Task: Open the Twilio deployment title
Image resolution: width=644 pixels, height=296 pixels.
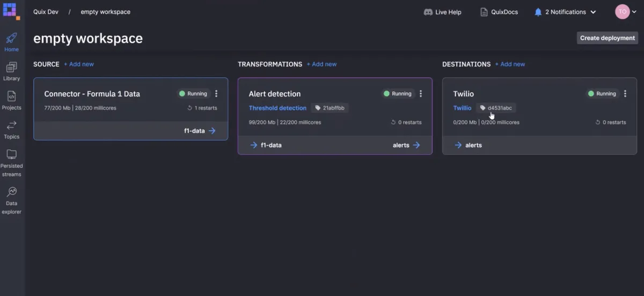Action: click(x=463, y=94)
